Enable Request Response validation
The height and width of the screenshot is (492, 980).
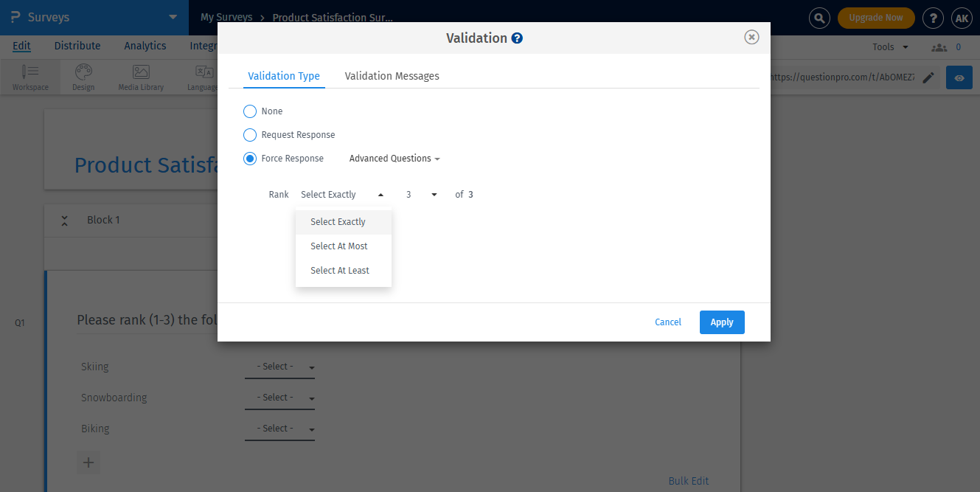[x=250, y=134]
